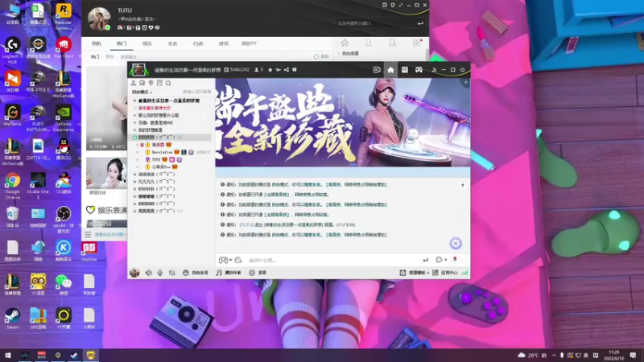Image resolution: width=644 pixels, height=362 pixels.
Task: Click the person icon above channel tree
Action: point(134,84)
